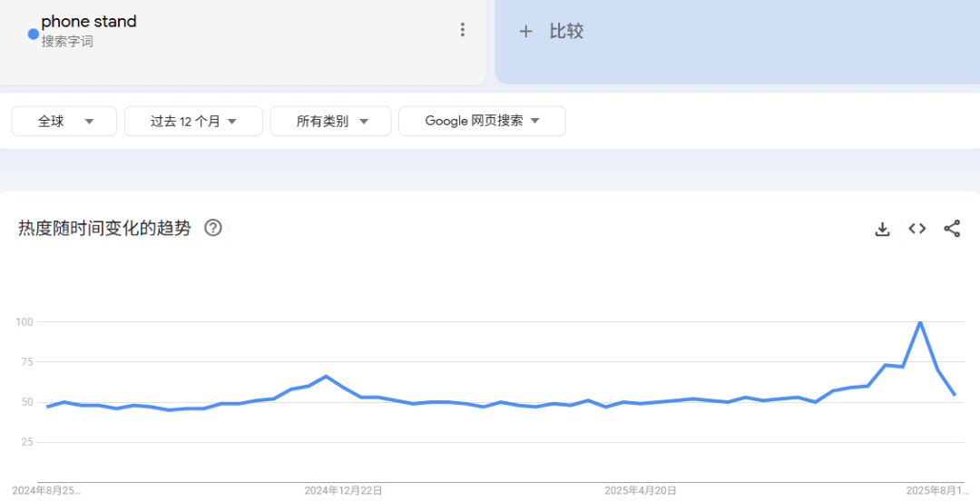Click the 搜索字词 label under phone stand

tap(67, 42)
